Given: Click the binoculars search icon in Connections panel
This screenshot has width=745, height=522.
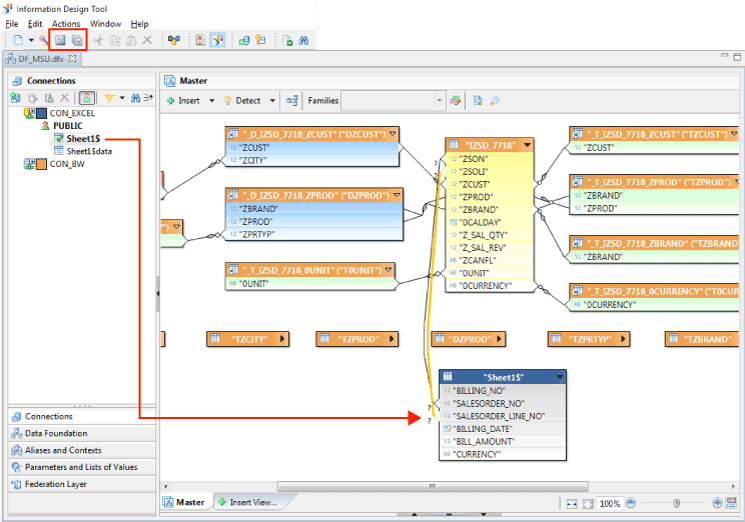Looking at the screenshot, I should pos(135,98).
